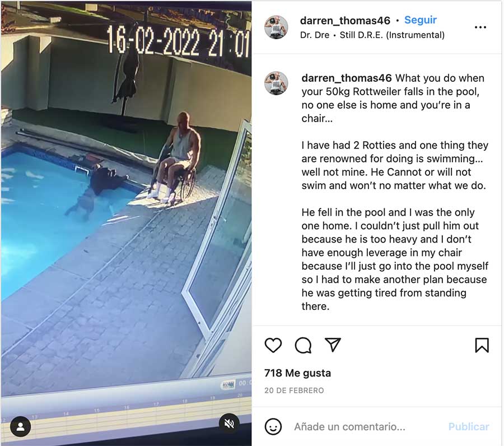Open the Dr. Dre Still D.R.E. audio link

372,35
